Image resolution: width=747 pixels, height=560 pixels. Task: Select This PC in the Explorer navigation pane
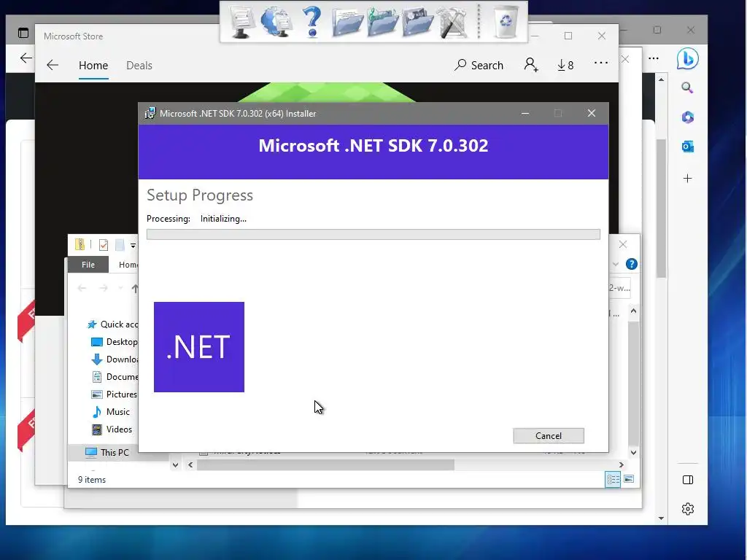107,452
